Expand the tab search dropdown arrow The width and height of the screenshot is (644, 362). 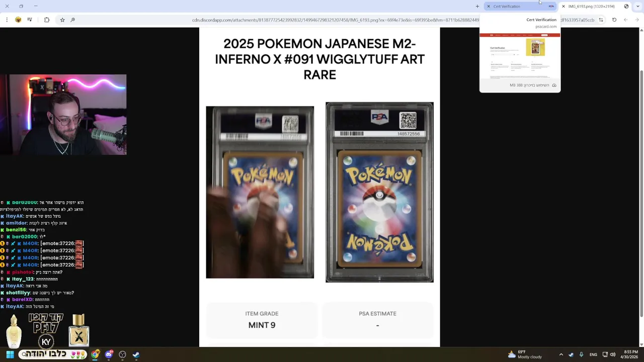pos(638,6)
